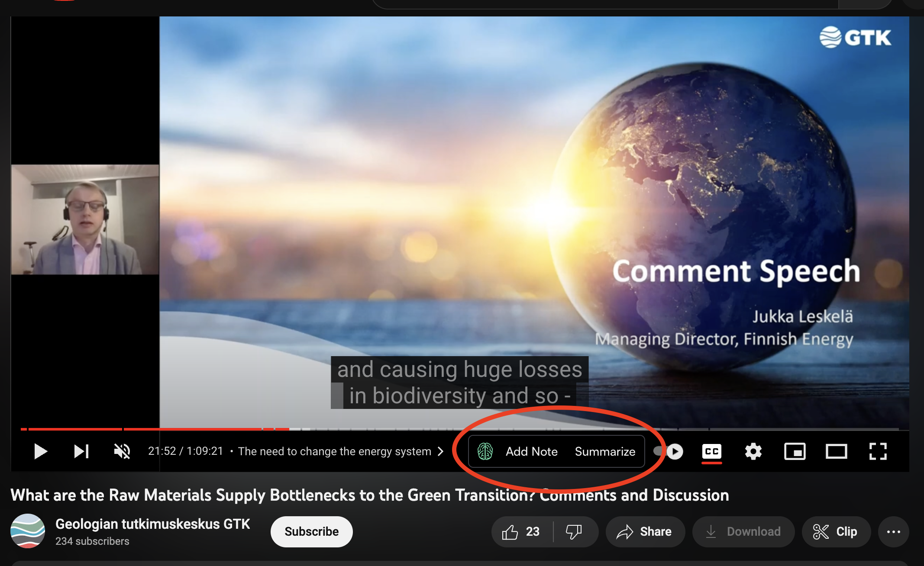
Task: Click Add Note in the player
Action: pyautogui.click(x=531, y=451)
